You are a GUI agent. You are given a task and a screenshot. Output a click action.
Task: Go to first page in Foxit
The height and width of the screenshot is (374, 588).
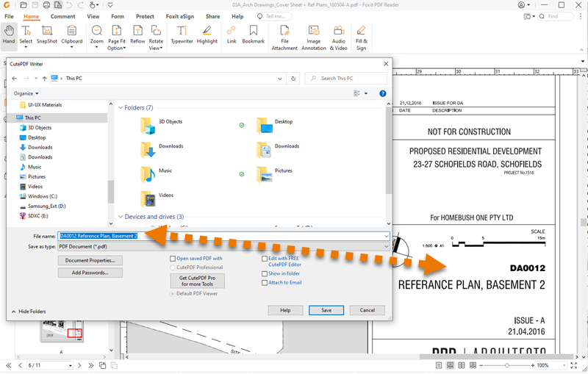coord(8,365)
